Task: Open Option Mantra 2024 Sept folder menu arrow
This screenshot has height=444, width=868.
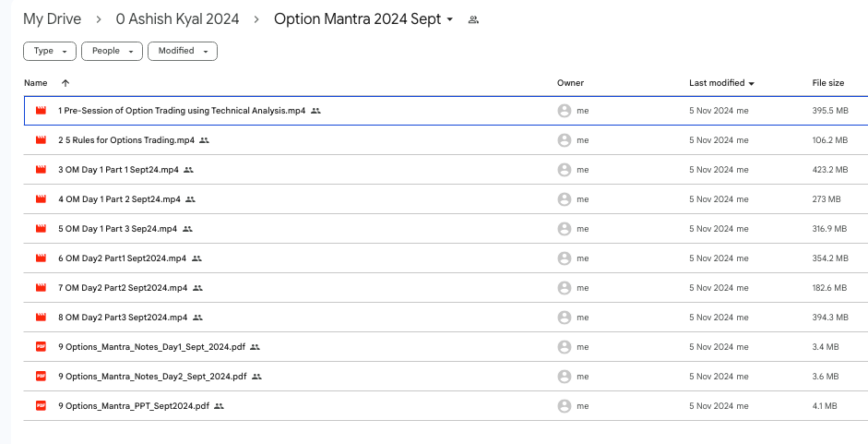Action: pos(449,19)
